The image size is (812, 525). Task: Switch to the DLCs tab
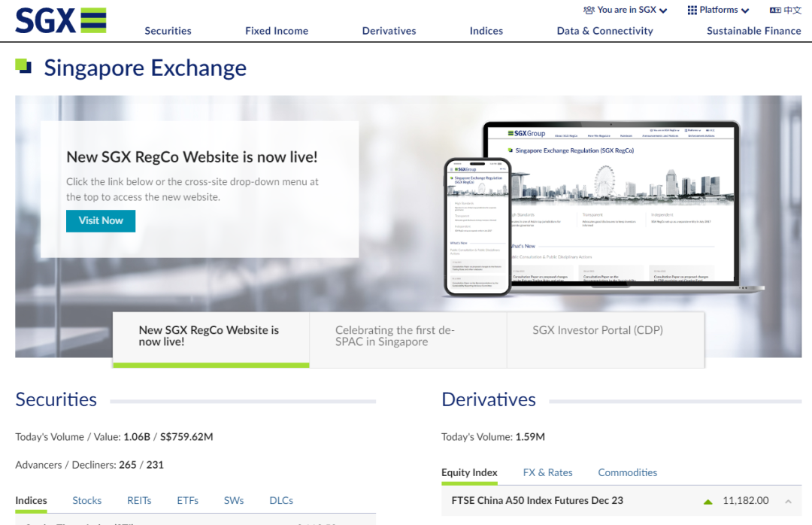tap(281, 501)
